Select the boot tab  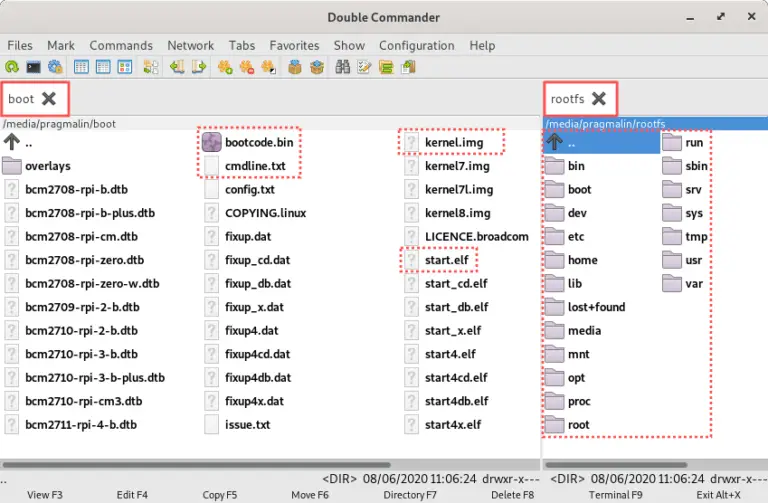21,99
